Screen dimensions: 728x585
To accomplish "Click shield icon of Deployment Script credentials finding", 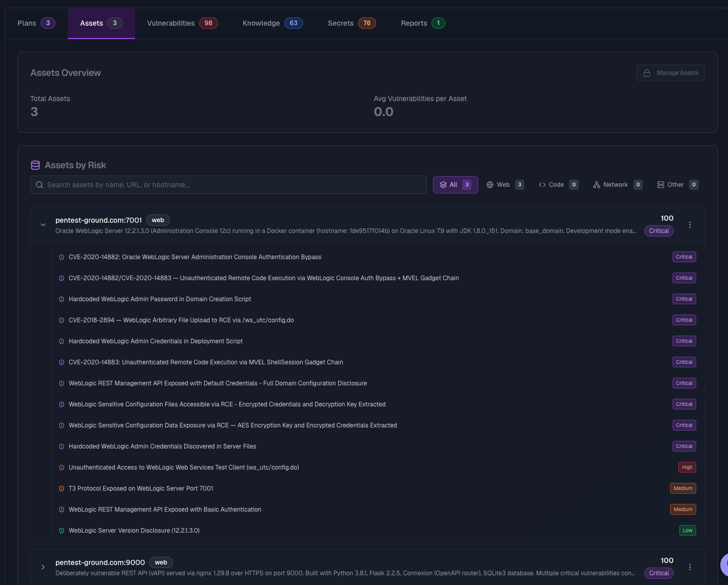I will (x=62, y=341).
